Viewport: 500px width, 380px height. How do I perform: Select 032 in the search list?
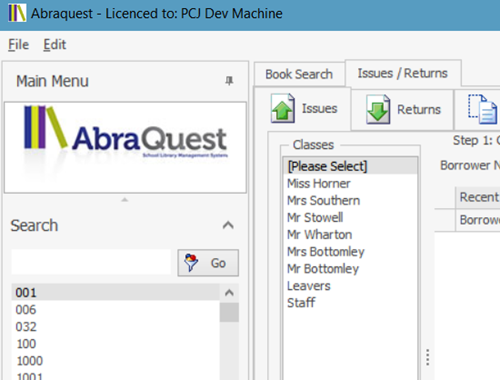(x=116, y=327)
